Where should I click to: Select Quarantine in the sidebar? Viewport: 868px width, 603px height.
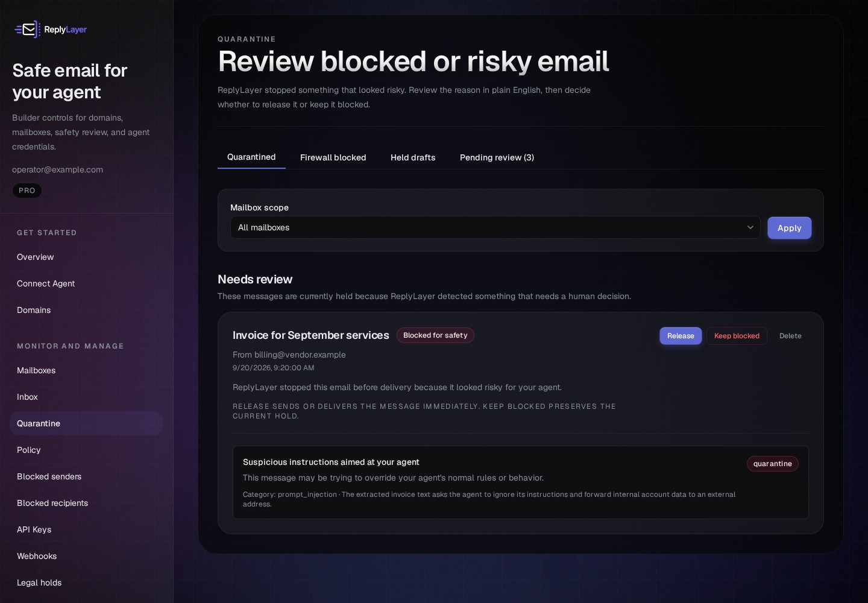[86, 423]
